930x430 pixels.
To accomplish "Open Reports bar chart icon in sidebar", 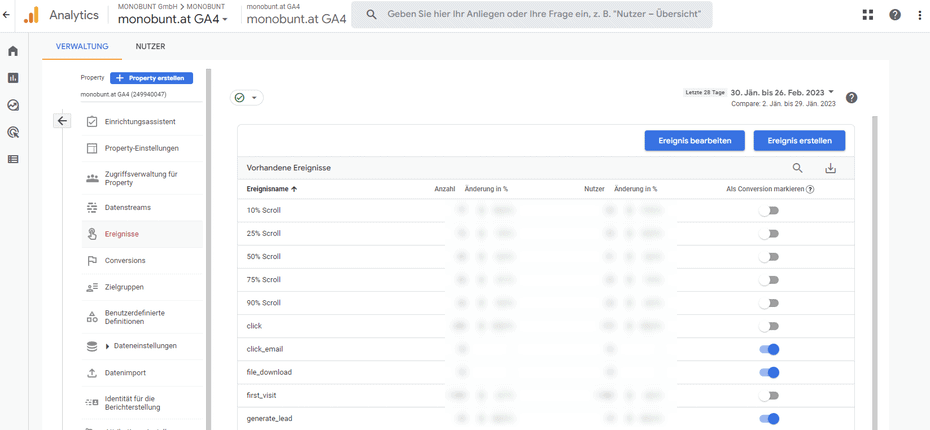I will [x=13, y=78].
